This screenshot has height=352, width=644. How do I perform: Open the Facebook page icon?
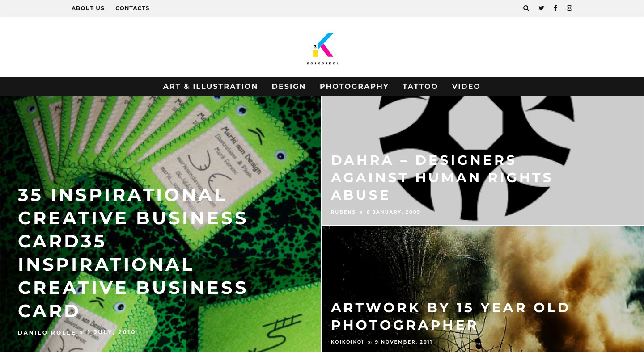tap(555, 8)
